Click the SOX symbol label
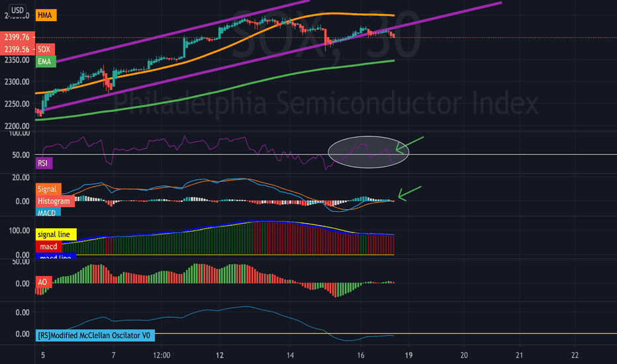617x364 pixels. coord(45,49)
